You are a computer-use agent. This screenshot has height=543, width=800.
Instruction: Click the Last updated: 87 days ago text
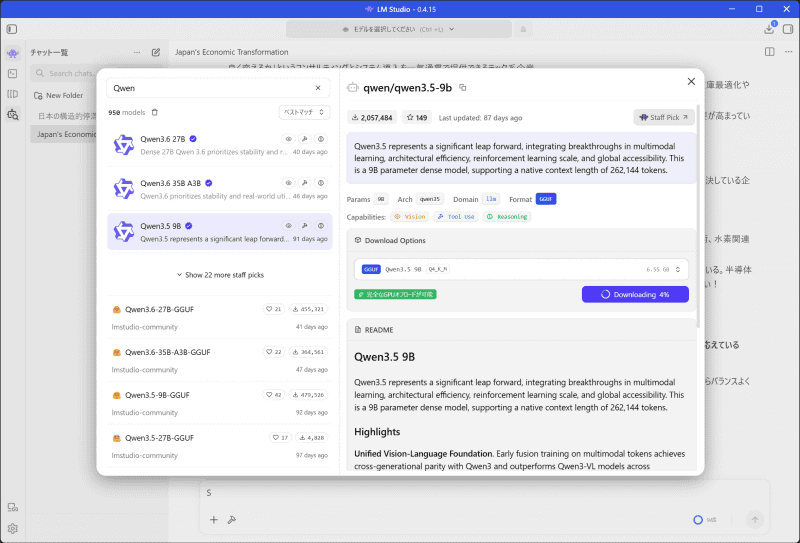[480, 118]
